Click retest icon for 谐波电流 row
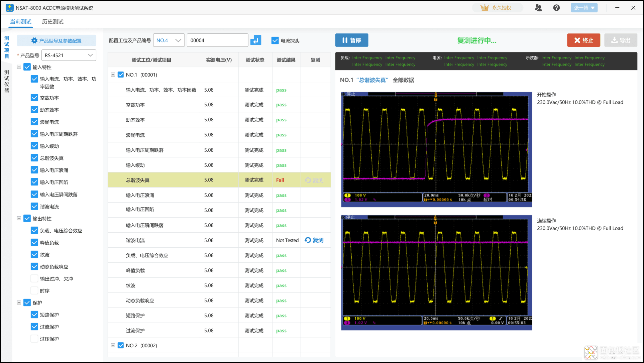This screenshot has width=644, height=363. point(308,240)
